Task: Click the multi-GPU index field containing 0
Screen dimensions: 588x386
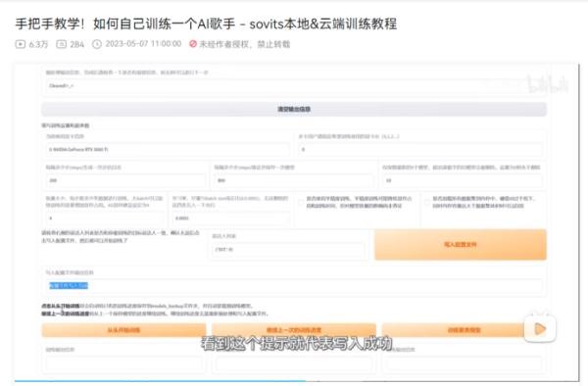Action: tap(420, 150)
